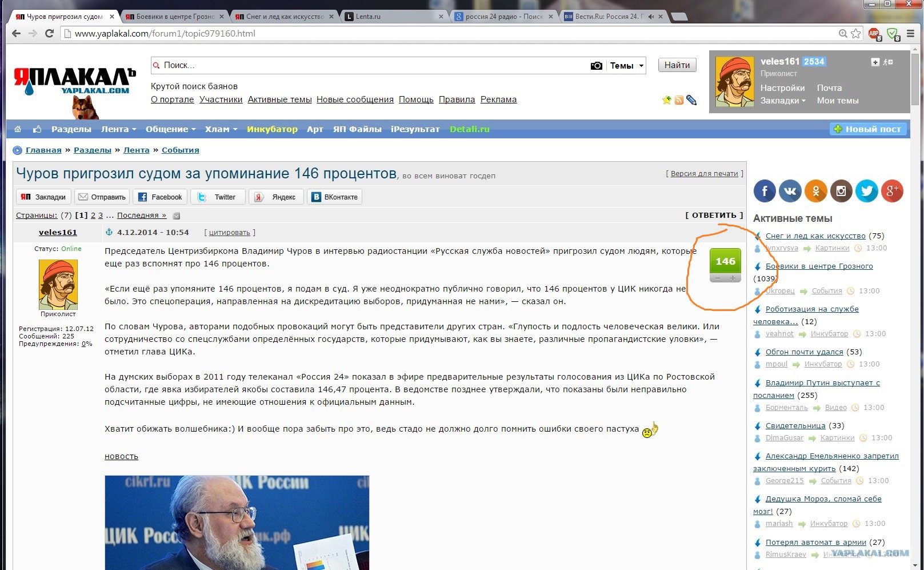Open the ЯП Файлы menu item
Image resolution: width=924 pixels, height=570 pixels.
357,129
